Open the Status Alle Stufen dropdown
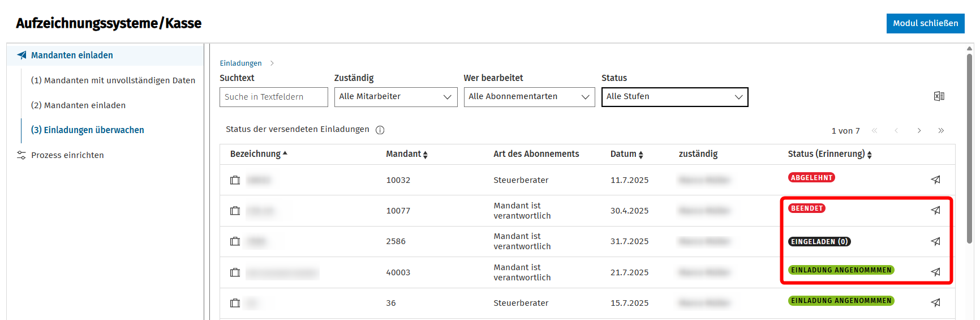Image resolution: width=980 pixels, height=320 pixels. [x=674, y=97]
